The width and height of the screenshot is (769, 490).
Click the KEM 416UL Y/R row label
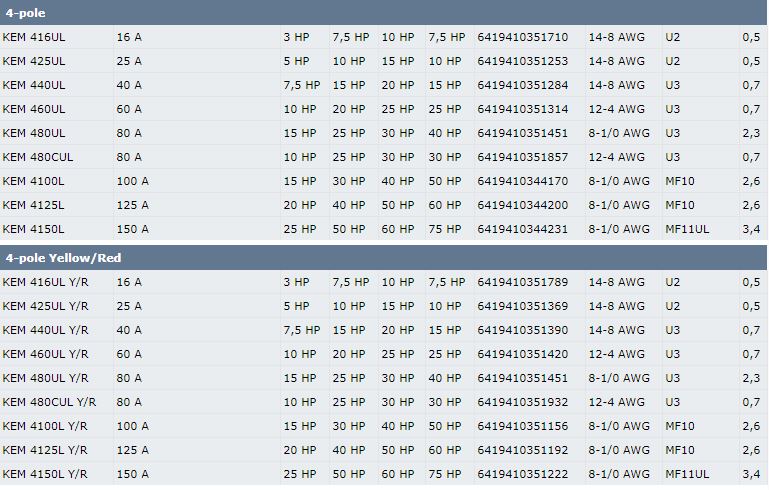point(46,283)
